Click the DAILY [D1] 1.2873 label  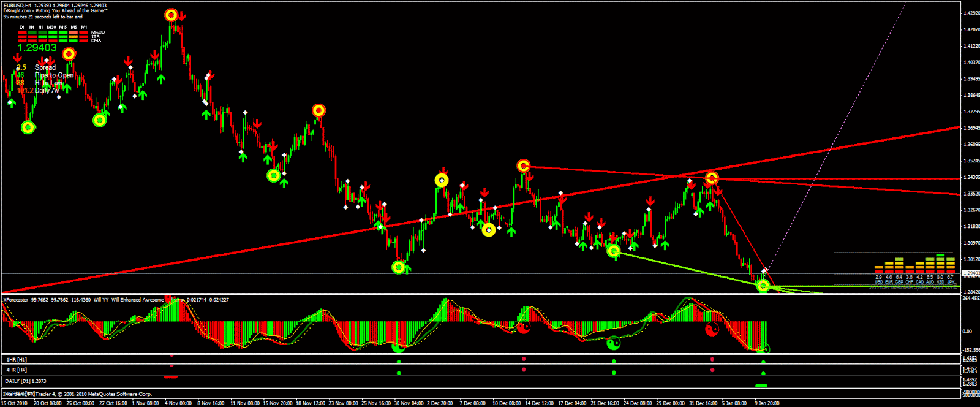point(26,381)
